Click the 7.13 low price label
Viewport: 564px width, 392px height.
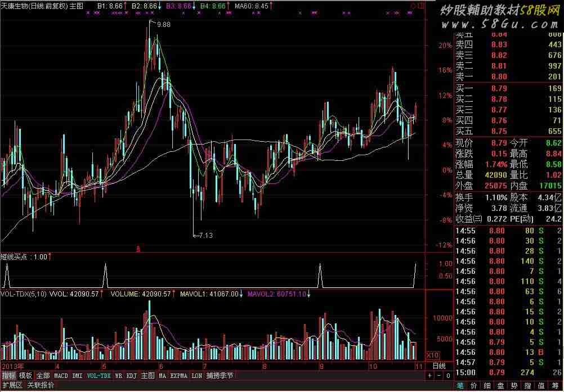tap(205, 235)
